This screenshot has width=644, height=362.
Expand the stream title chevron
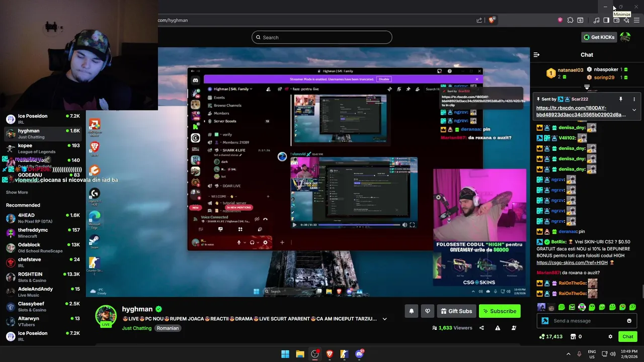[384, 319]
